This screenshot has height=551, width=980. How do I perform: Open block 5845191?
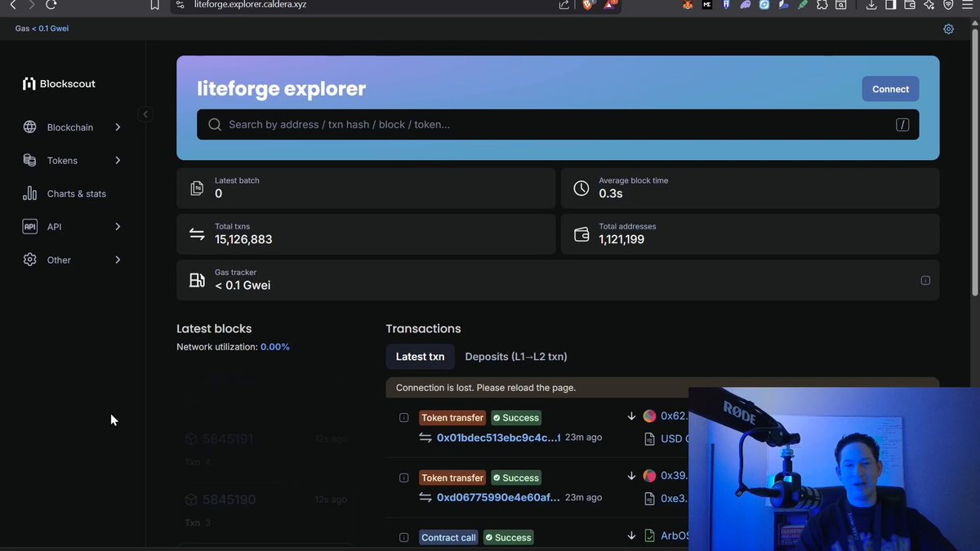[x=228, y=439]
